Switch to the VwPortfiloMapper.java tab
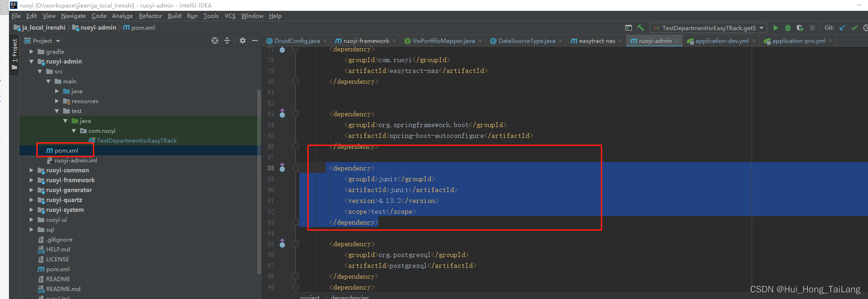The width and height of the screenshot is (868, 299). point(443,41)
